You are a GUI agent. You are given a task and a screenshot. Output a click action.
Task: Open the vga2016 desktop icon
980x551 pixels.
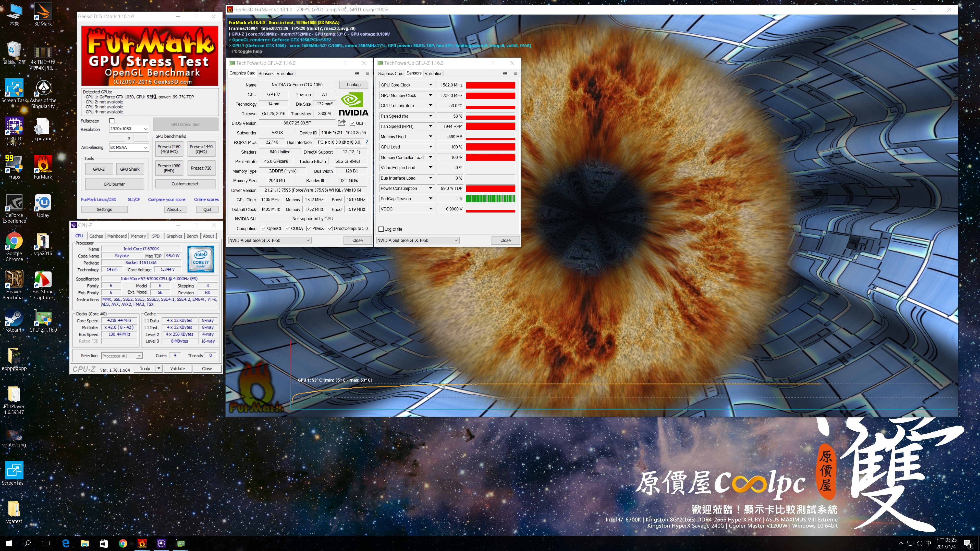tap(43, 244)
